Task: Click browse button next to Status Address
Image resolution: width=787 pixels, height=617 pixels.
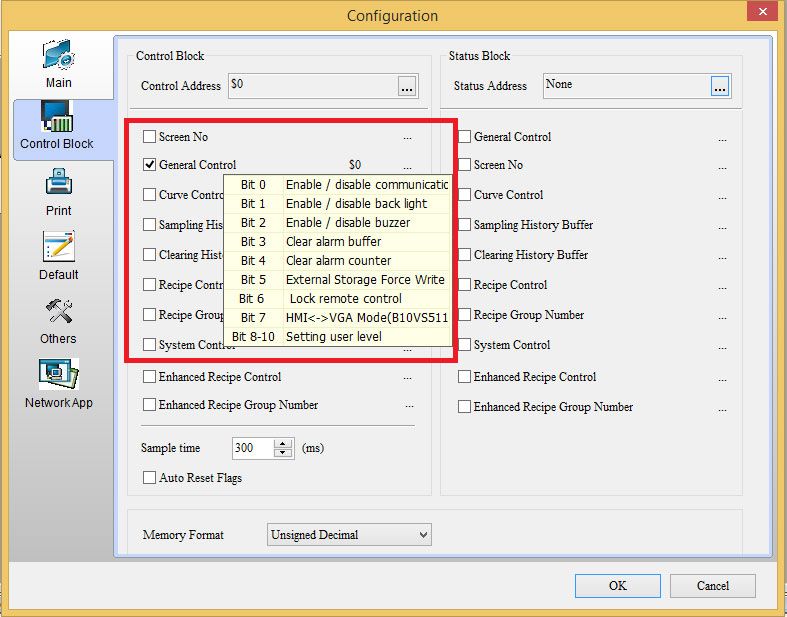Action: click(720, 86)
